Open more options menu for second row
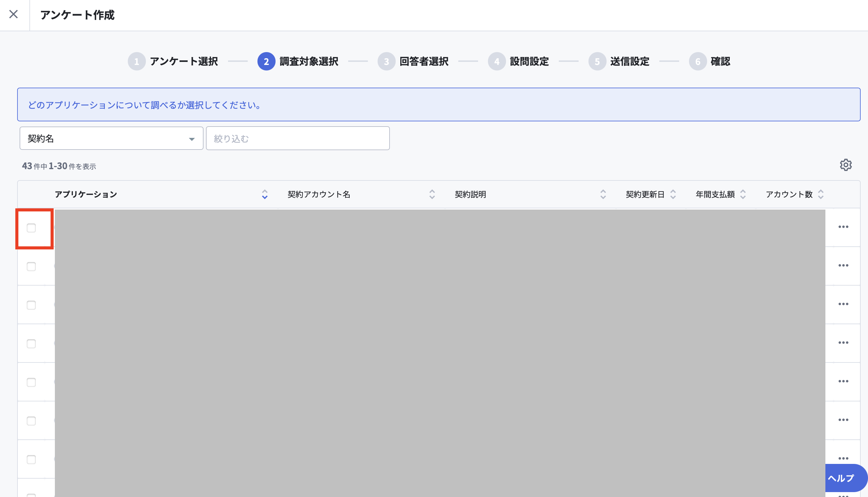Viewport: 868px width, 497px height. click(843, 266)
